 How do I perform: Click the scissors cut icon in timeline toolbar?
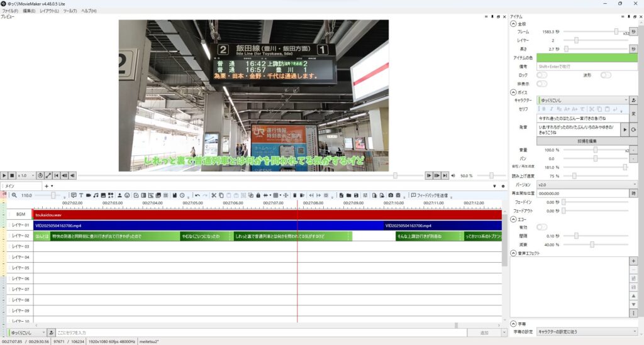[214, 195]
